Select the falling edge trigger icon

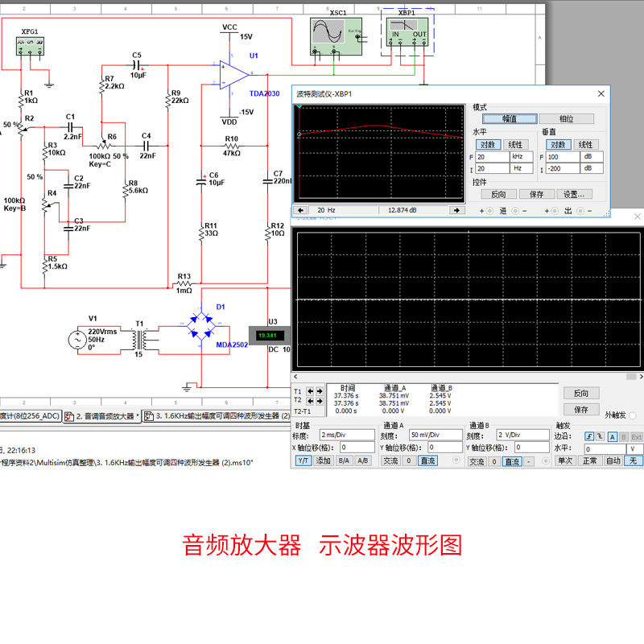point(600,436)
